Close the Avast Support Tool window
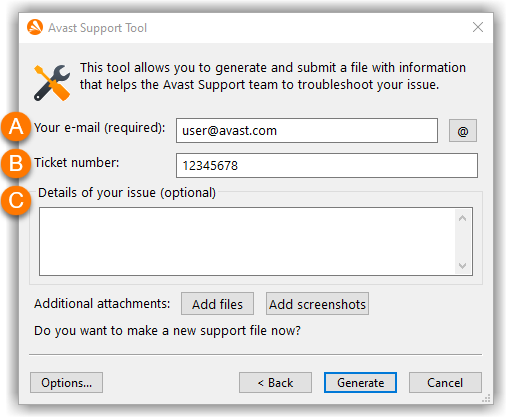The width and height of the screenshot is (507, 418). click(x=478, y=27)
